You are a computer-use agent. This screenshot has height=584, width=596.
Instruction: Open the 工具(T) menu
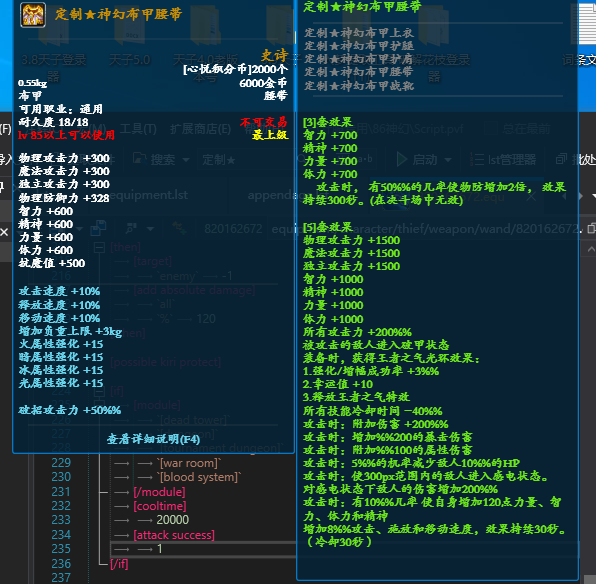(138, 129)
